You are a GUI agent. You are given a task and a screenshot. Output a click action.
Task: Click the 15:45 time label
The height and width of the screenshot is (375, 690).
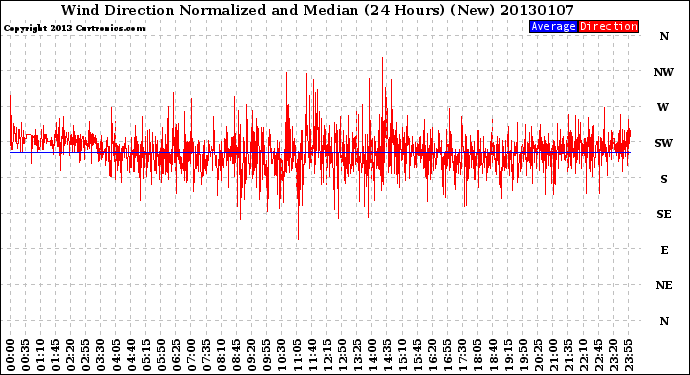click(418, 355)
